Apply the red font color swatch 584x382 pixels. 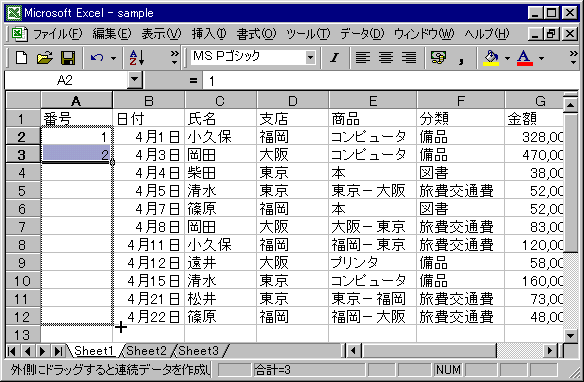(524, 58)
